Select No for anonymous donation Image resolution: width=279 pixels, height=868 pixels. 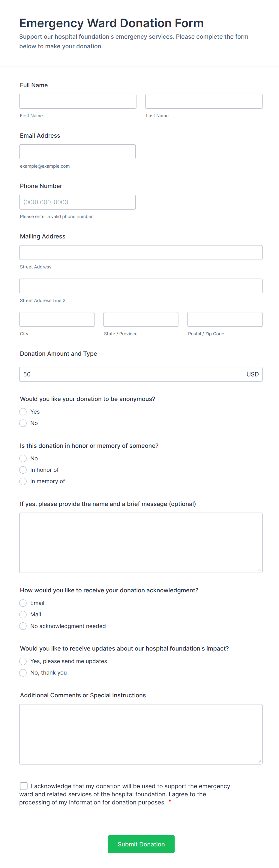pos(23,423)
